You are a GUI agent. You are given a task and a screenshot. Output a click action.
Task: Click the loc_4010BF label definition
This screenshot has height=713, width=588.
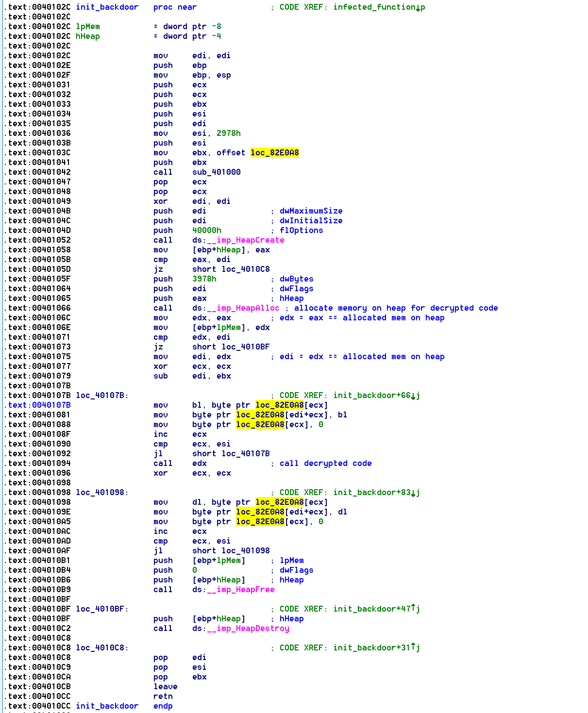[102, 609]
